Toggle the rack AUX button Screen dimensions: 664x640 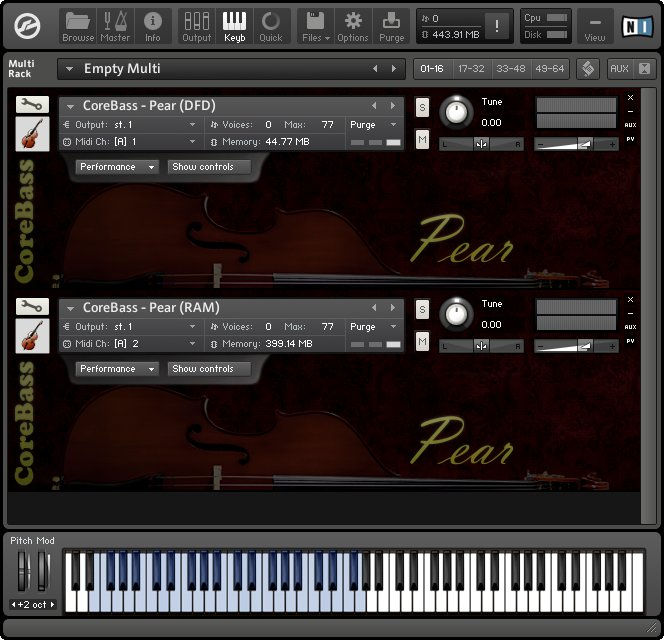tap(619, 69)
